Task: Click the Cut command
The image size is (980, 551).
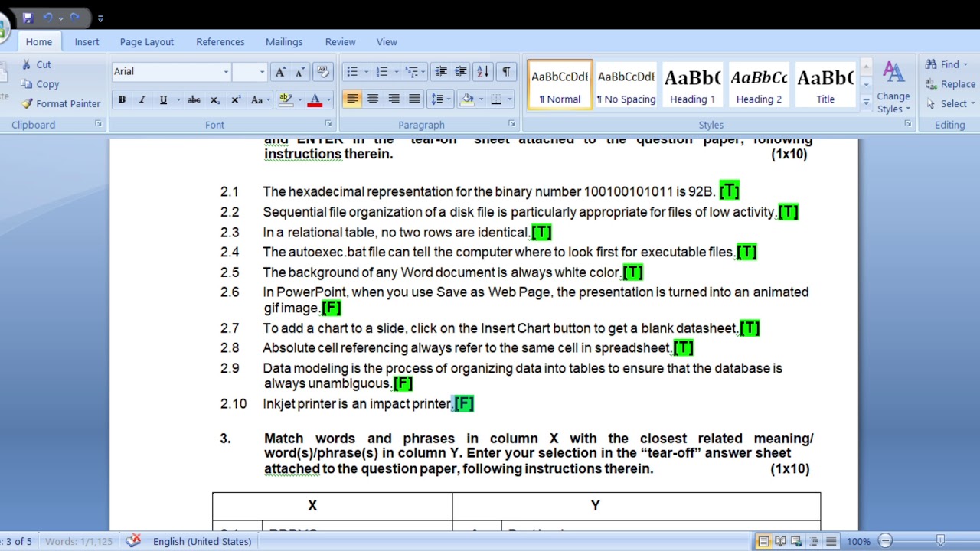Action: (x=36, y=65)
